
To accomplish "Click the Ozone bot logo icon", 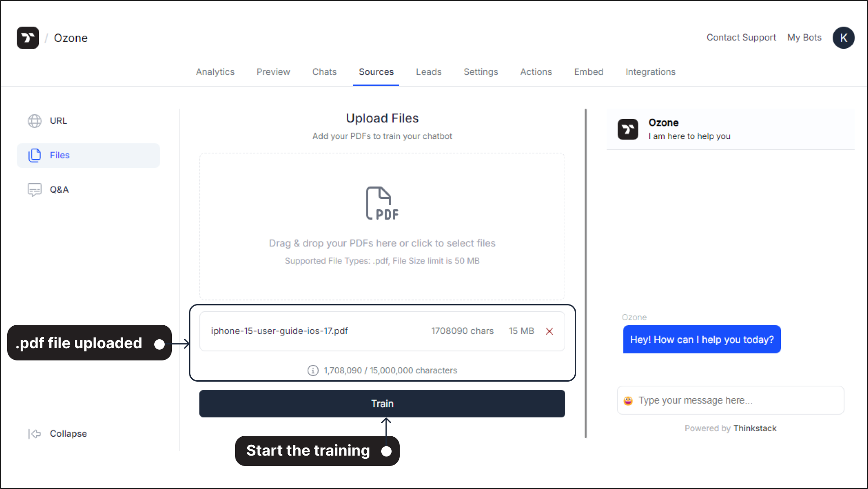I will point(628,129).
